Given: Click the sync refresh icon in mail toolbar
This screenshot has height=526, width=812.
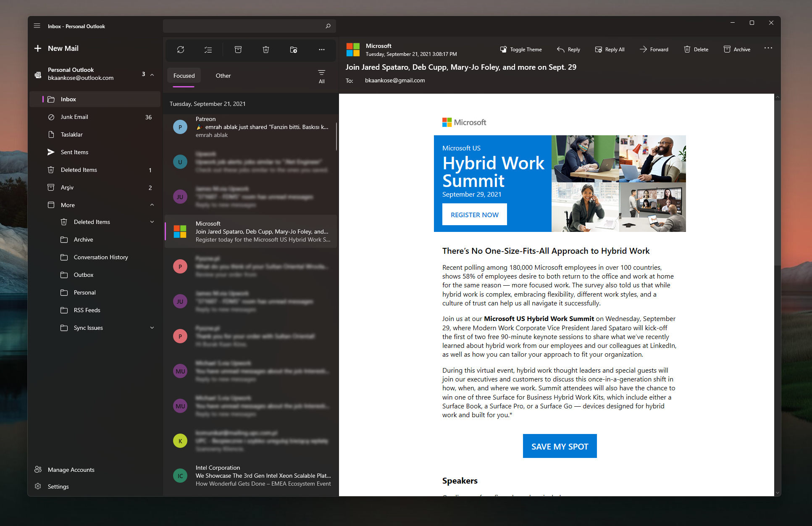Looking at the screenshot, I should 181,50.
